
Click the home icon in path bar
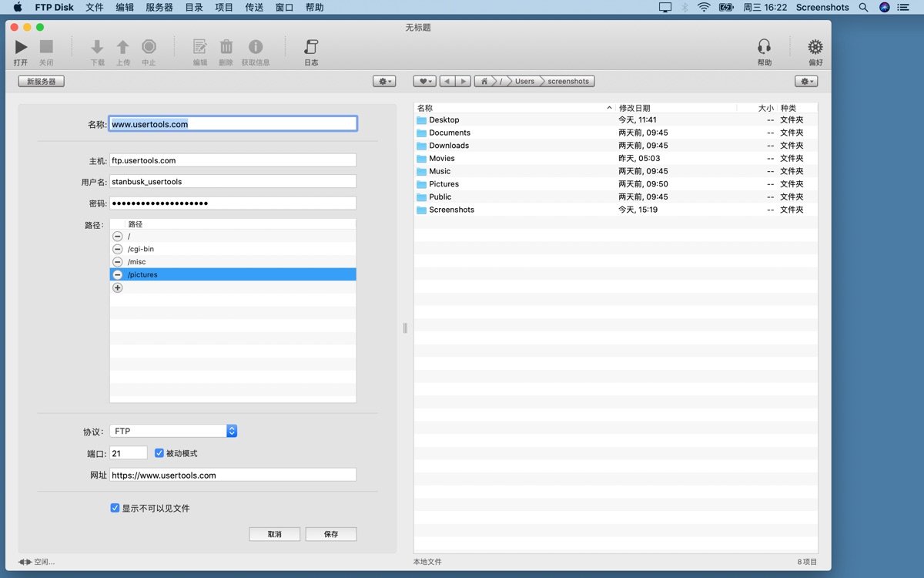point(484,81)
